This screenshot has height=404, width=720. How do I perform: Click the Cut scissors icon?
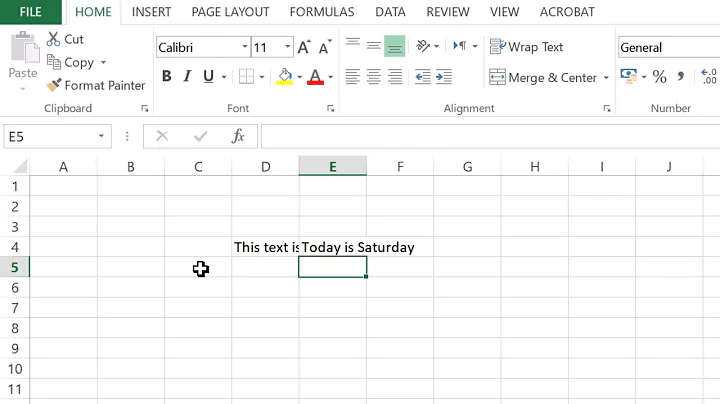(x=53, y=39)
